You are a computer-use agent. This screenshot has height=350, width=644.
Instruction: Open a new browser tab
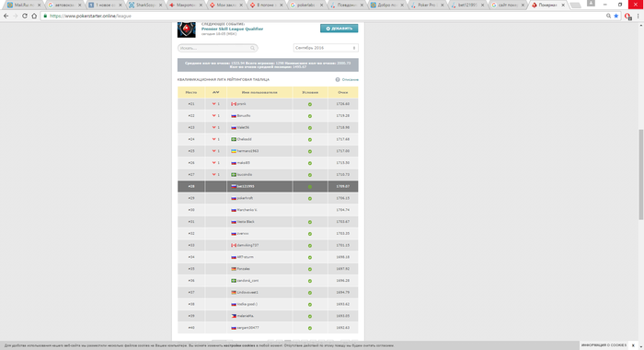[x=576, y=6]
